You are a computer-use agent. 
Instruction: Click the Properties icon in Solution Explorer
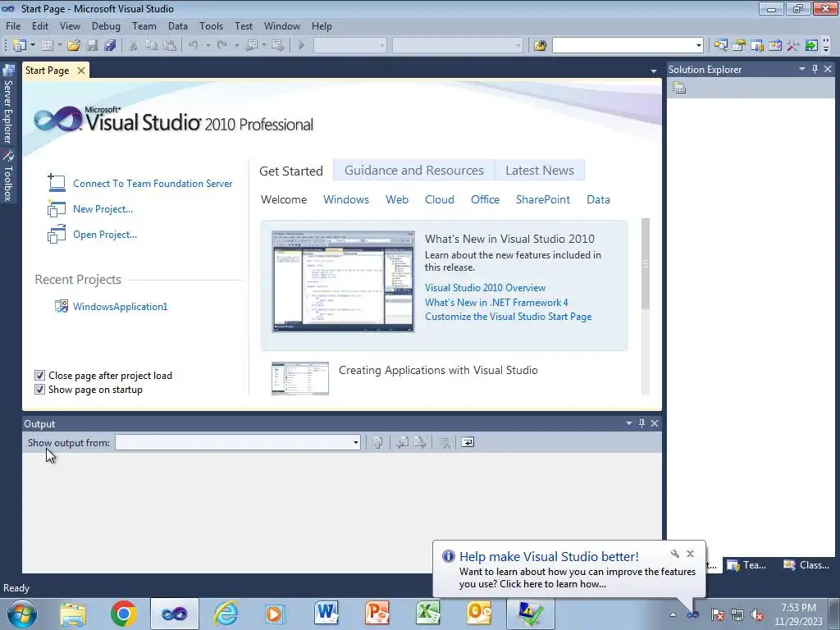tap(679, 88)
